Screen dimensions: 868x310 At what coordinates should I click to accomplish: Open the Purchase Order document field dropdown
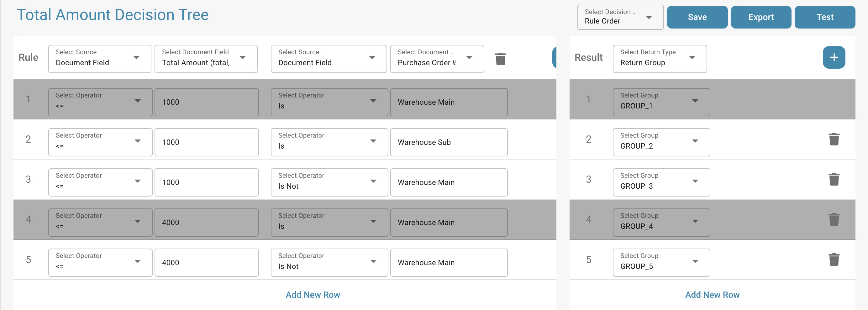click(437, 59)
